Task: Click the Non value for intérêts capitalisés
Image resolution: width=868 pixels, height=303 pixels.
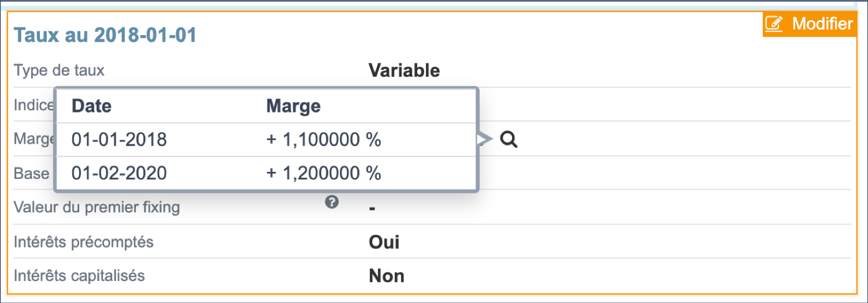Action: (387, 276)
